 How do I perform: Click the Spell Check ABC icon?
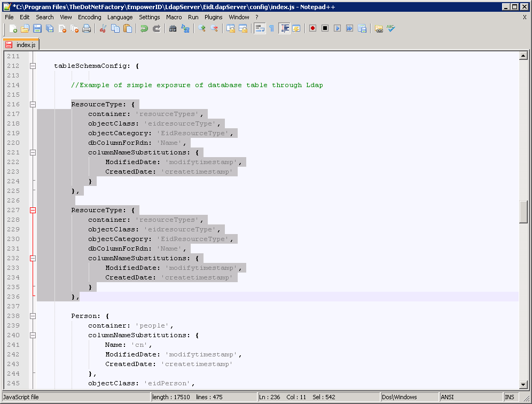tap(392, 28)
